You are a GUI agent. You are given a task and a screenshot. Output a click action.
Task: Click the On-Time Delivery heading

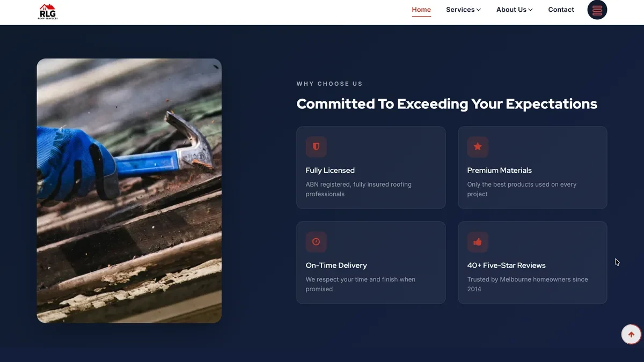click(336, 265)
